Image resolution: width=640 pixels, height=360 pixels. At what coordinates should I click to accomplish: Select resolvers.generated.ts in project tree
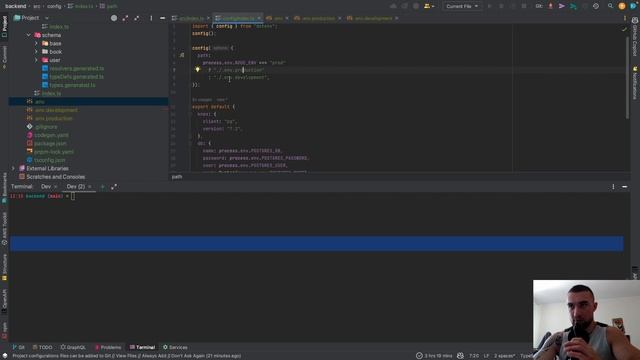click(76, 69)
